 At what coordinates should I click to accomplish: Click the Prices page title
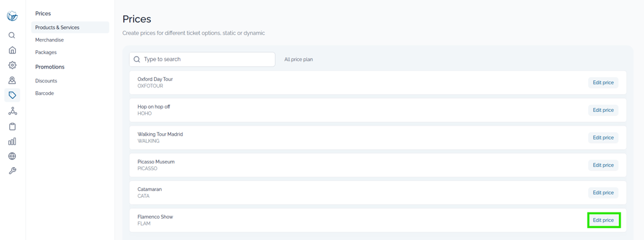tap(136, 19)
